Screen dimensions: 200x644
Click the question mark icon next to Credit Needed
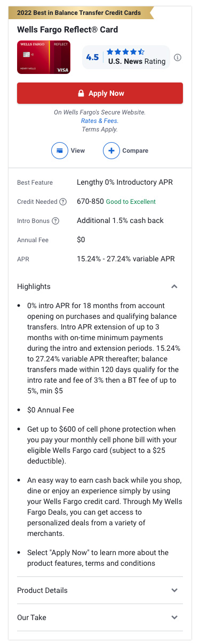[x=63, y=202]
